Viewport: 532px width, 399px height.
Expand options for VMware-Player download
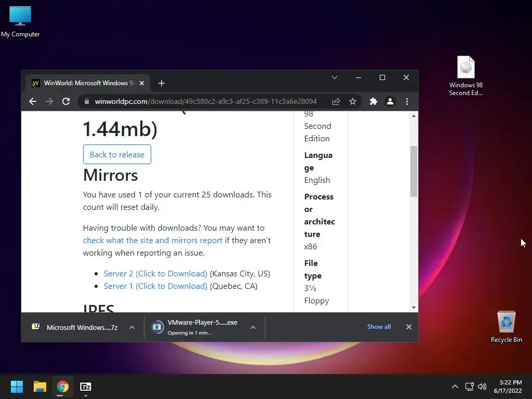tap(253, 327)
